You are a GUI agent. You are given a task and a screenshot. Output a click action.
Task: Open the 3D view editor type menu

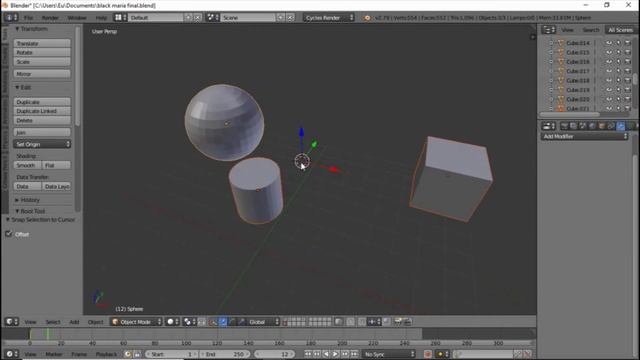(x=11, y=322)
